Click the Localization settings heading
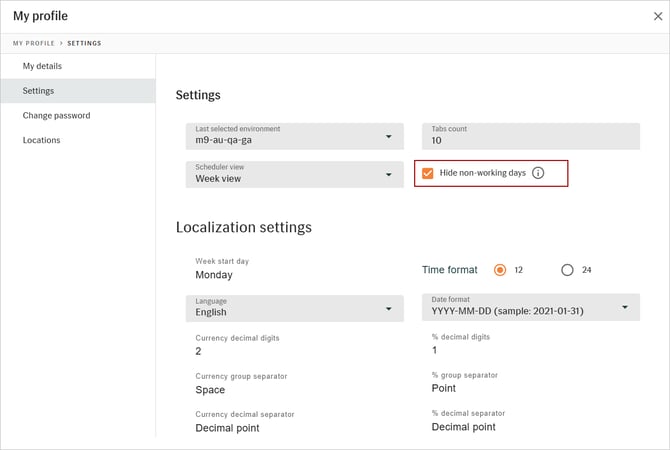The image size is (670, 450). tap(244, 227)
